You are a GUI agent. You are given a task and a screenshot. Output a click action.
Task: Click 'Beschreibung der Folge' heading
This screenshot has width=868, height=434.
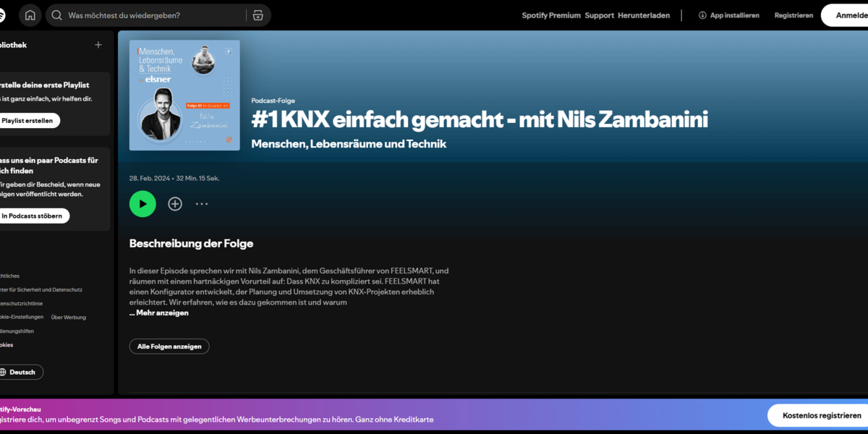click(x=191, y=244)
